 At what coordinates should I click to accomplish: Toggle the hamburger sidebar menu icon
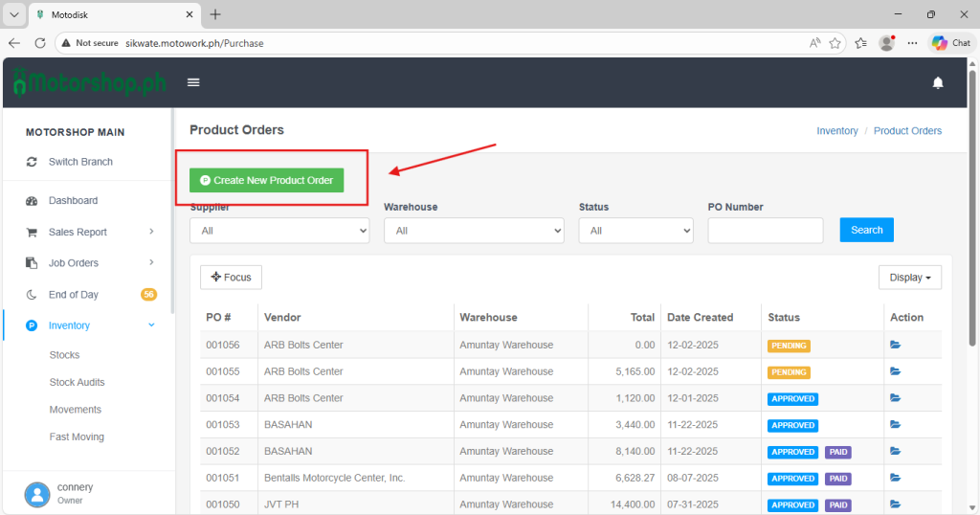[193, 82]
